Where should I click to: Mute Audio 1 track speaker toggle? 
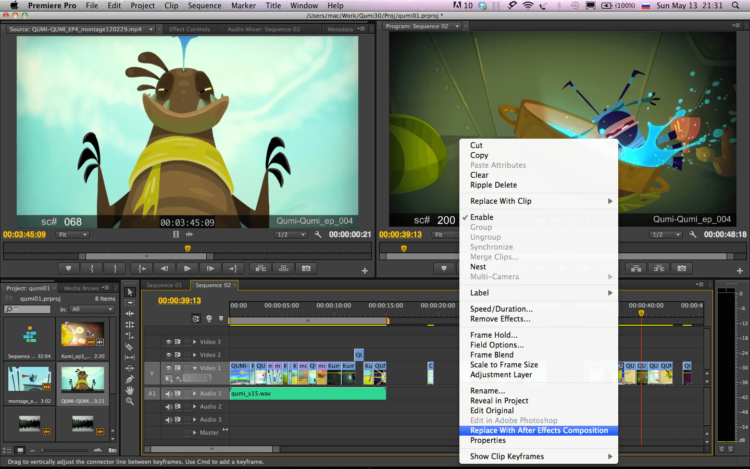tap(168, 393)
